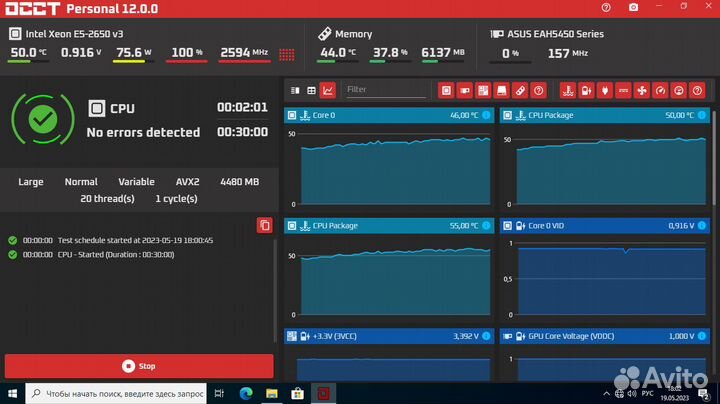
Task: Toggle voltage sensor type filter
Action: pos(586,90)
